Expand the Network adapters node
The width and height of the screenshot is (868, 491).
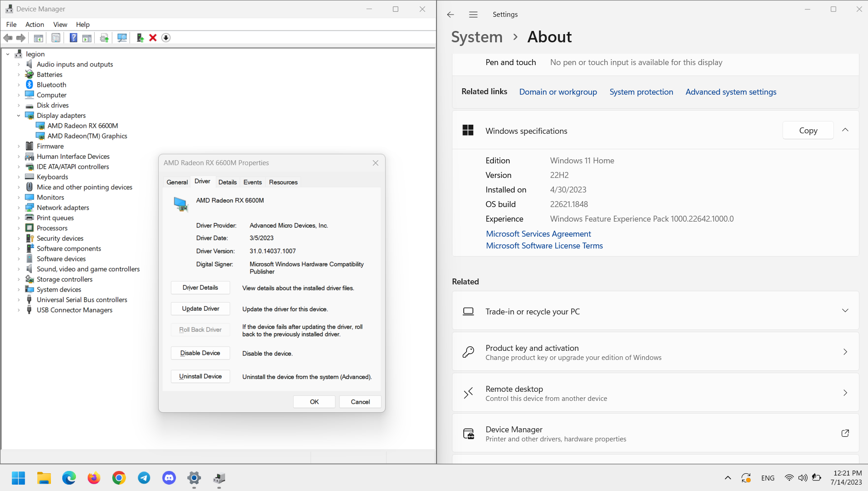pyautogui.click(x=19, y=208)
